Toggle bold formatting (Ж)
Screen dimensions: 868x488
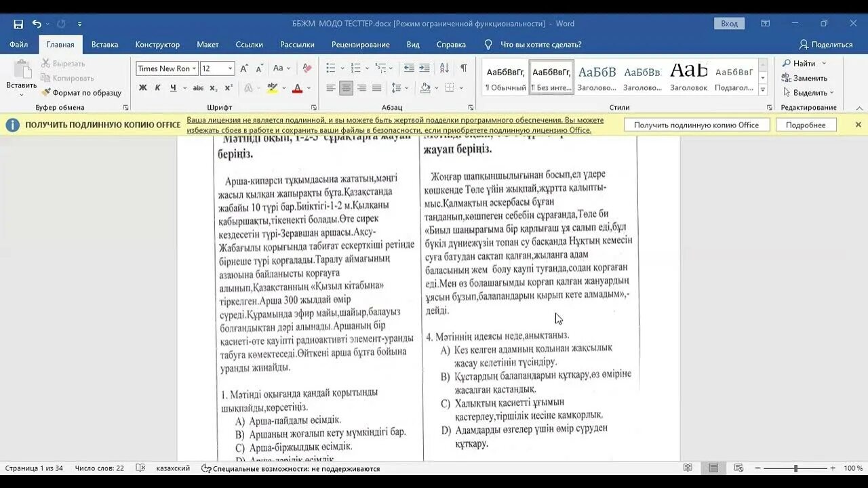(x=142, y=88)
